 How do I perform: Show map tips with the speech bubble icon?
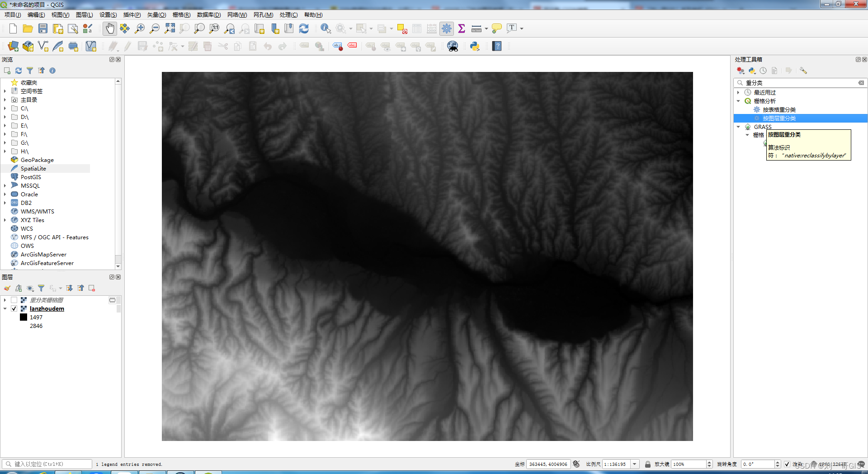point(497,28)
